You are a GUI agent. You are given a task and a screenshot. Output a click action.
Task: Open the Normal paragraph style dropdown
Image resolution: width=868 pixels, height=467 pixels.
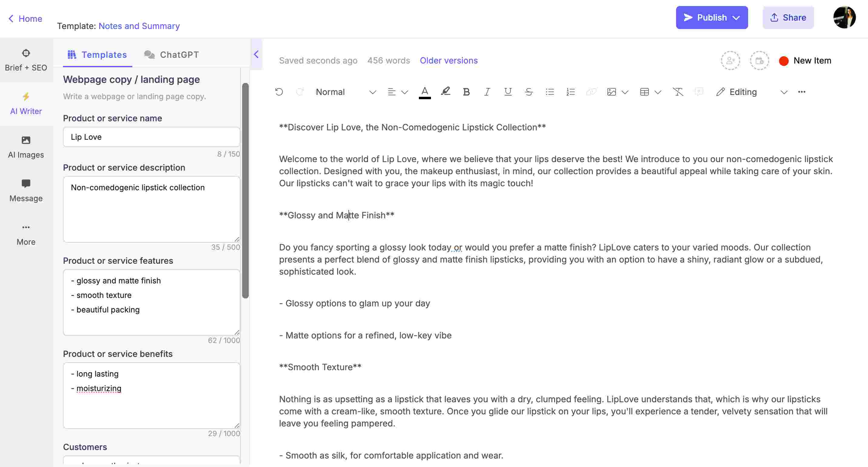click(x=346, y=92)
